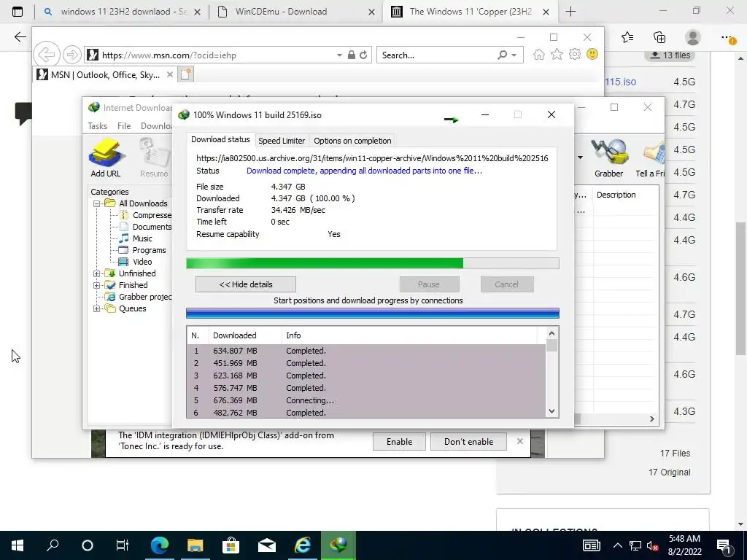Click Edge favorites star icon

[x=627, y=37]
